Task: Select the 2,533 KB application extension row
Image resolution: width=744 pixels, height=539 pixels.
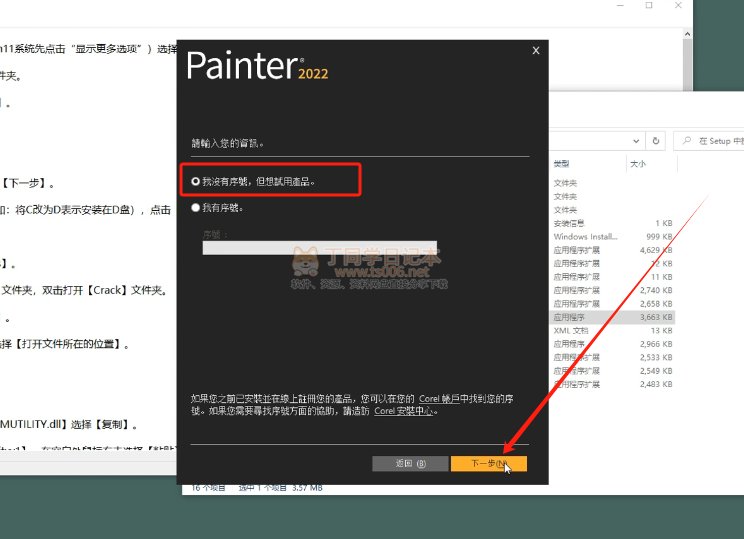Action: point(613,357)
